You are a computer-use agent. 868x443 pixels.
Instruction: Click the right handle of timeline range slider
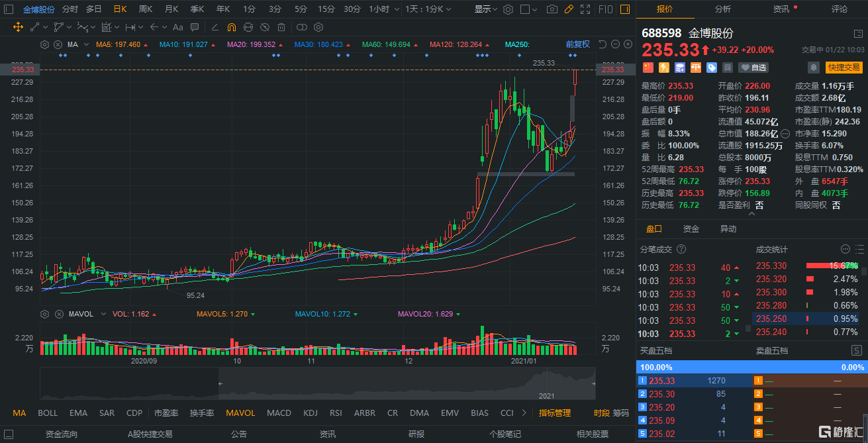594,383
